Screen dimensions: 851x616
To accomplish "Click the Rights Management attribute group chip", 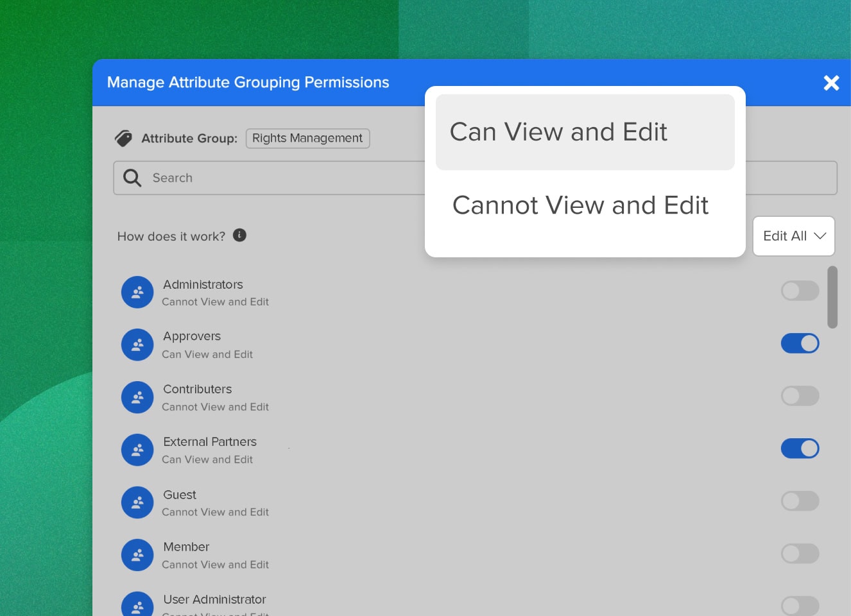I will click(x=307, y=138).
